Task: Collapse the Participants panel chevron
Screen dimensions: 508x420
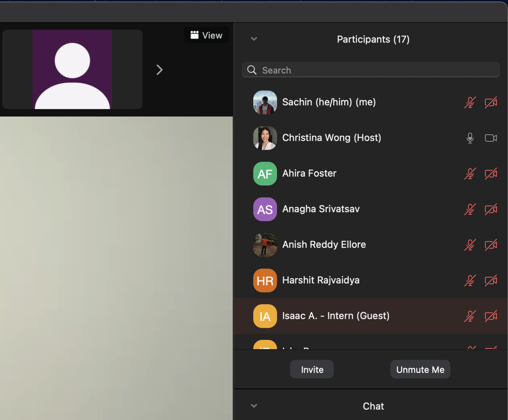Action: pyautogui.click(x=254, y=39)
